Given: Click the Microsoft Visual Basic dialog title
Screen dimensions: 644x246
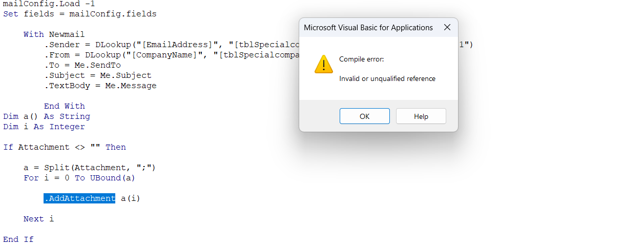Looking at the screenshot, I should tap(368, 28).
